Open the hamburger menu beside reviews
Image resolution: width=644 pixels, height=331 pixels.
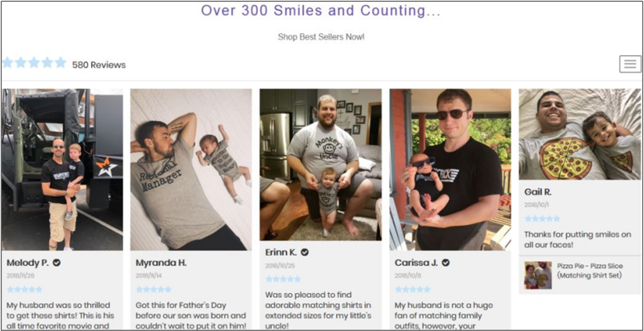pos(630,64)
